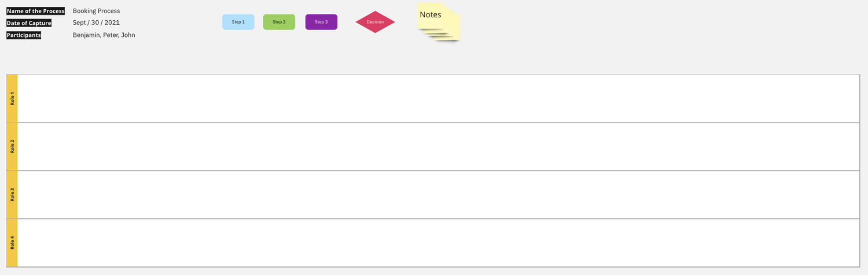Select the green Step 2 shape
The width and height of the screenshot is (868, 275).
click(x=279, y=22)
